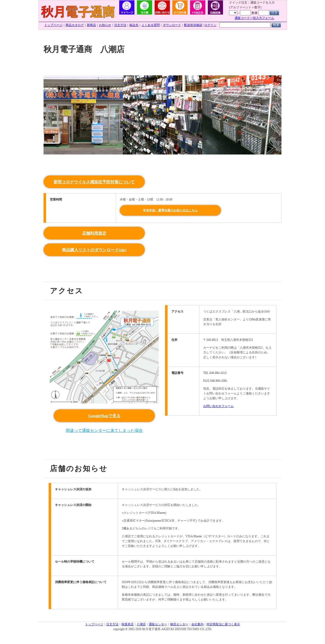Image resolution: width=325 pixels, height=644 pixels.
Task: View the storefront photo thumbnail
Action: click(83, 115)
